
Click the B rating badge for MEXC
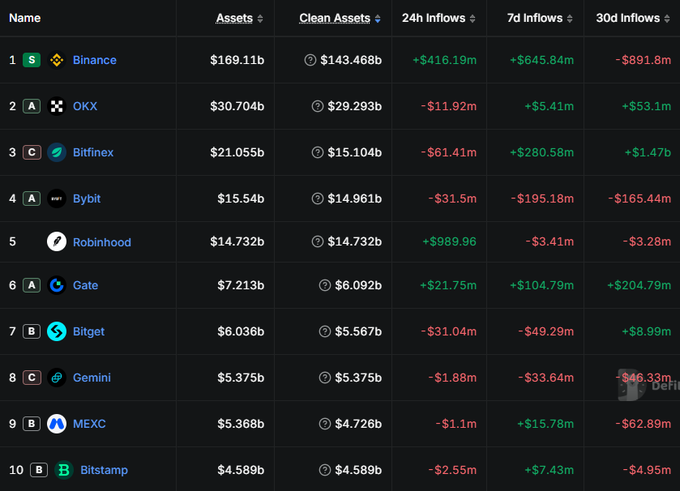[32, 424]
